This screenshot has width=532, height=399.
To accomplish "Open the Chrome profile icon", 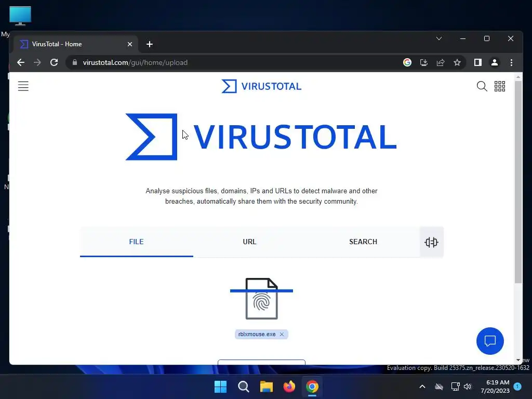I will tap(495, 62).
